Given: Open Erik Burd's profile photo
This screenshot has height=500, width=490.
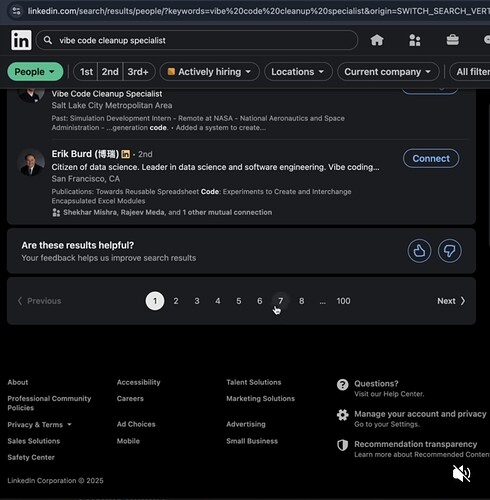Looking at the screenshot, I should click(x=31, y=162).
